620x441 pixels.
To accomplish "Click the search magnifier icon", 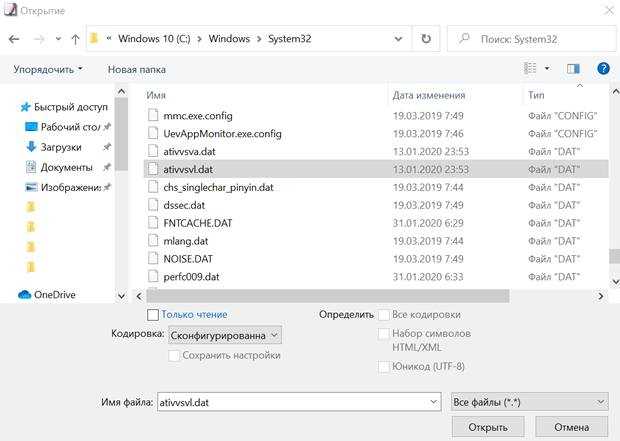I will click(x=463, y=39).
